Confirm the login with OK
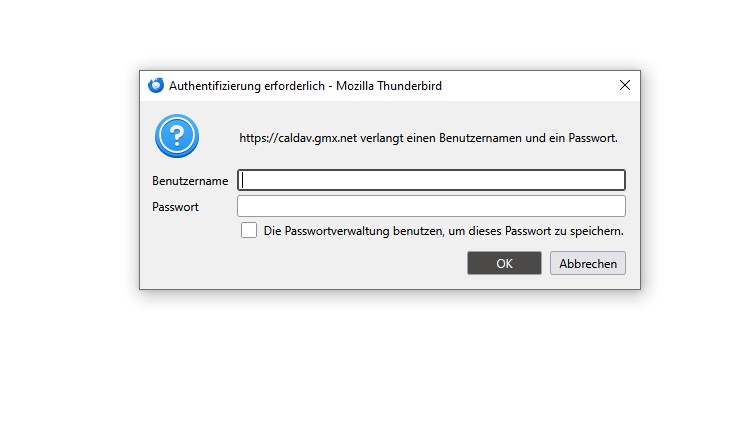The height and width of the screenshot is (437, 743). point(504,263)
